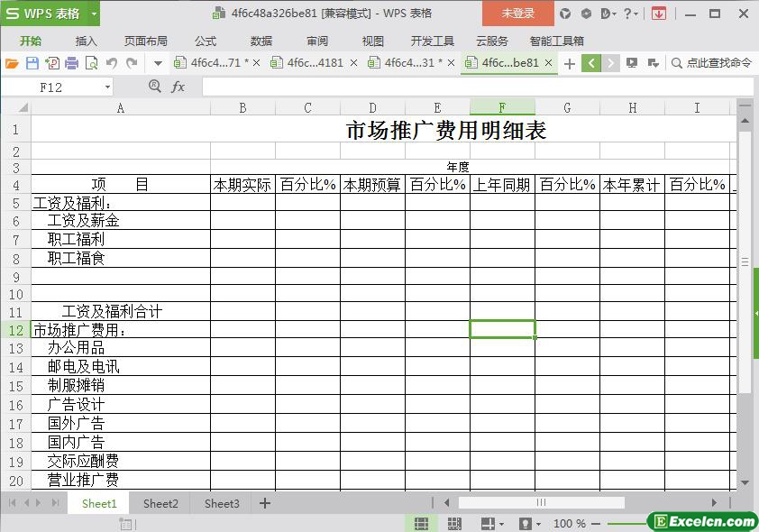
Task: Open the 审阅 ribbon tab
Action: coord(317,41)
